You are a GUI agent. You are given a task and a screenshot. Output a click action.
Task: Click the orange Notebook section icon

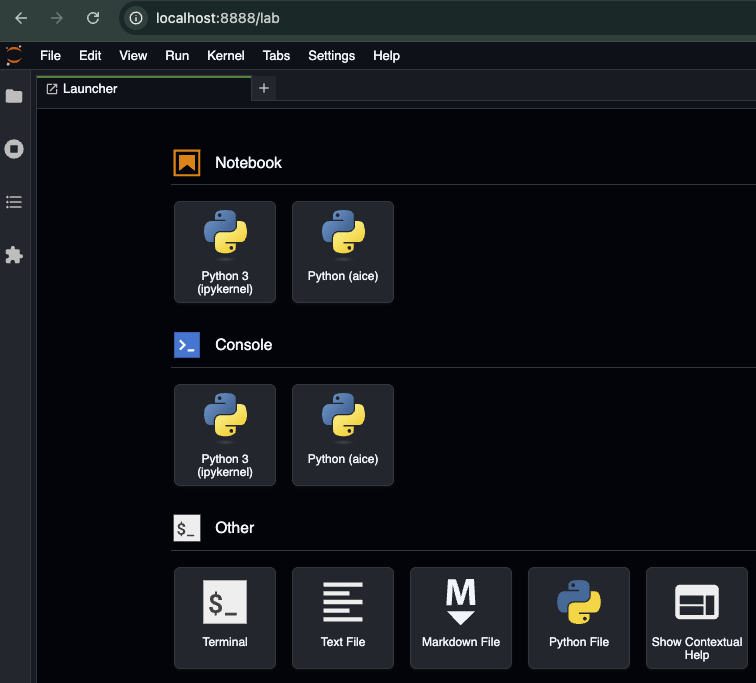coord(187,163)
